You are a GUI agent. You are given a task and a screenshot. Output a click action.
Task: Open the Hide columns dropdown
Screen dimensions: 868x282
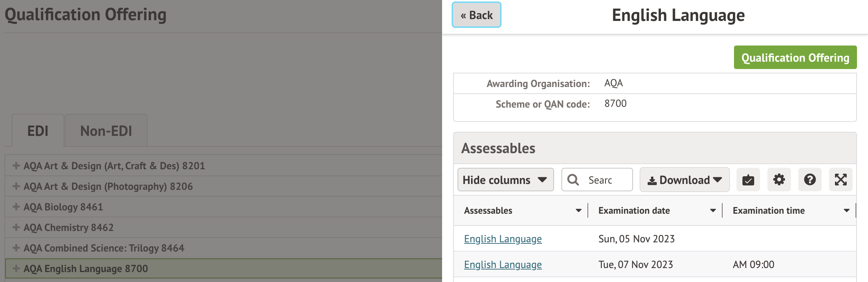[505, 180]
